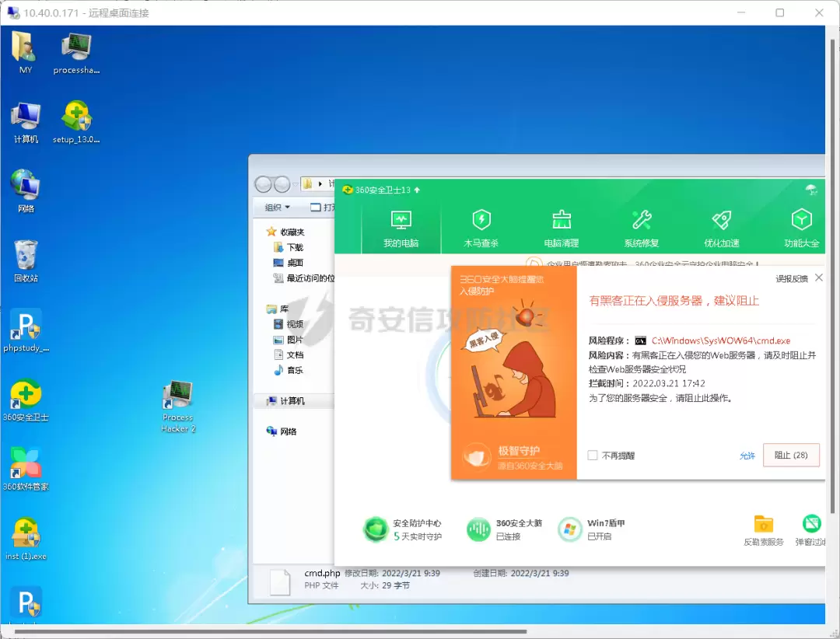Click the 360 upgrade arrow next to title

pyautogui.click(x=418, y=190)
